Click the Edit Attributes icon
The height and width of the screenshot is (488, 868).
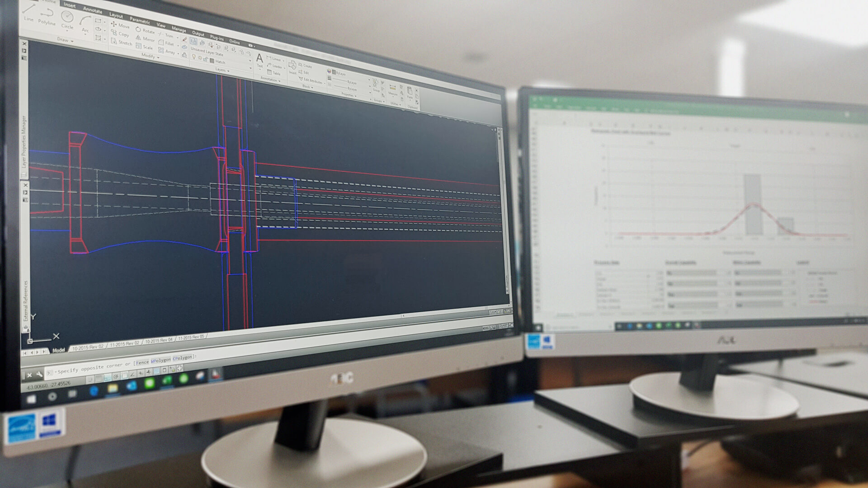click(310, 80)
